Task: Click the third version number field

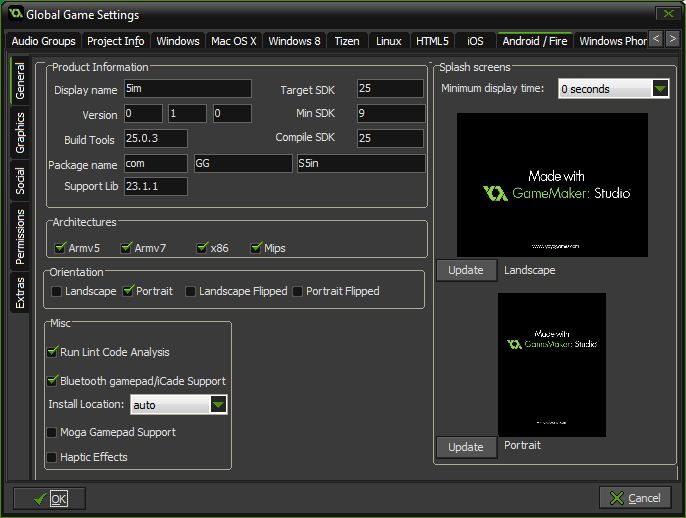Action: click(x=232, y=113)
